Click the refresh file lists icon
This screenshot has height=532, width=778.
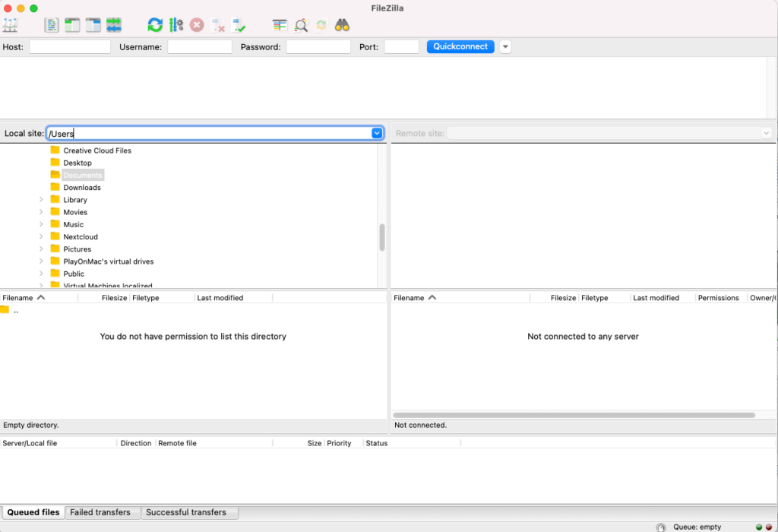coord(155,25)
